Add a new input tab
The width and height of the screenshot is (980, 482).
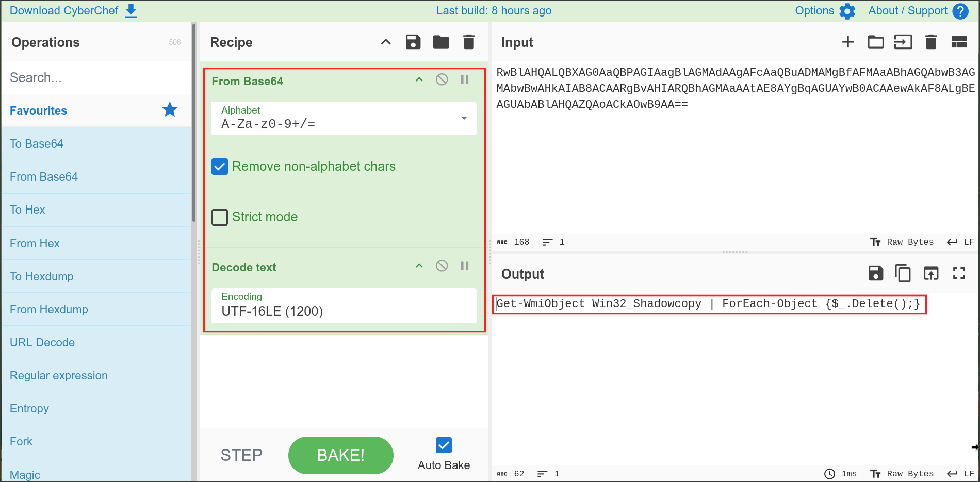[848, 42]
